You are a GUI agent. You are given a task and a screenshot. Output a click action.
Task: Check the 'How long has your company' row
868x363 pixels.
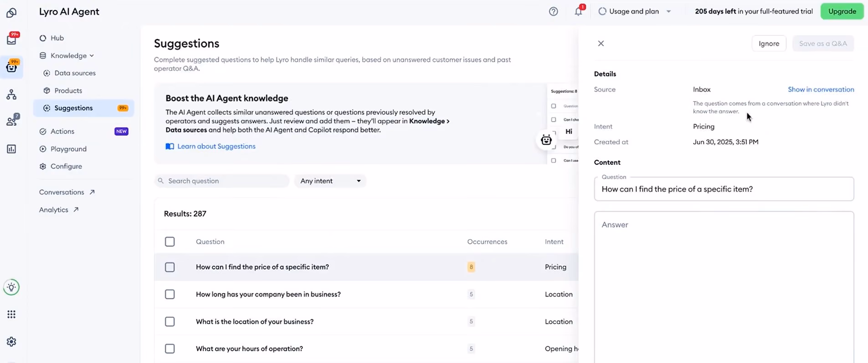[170, 294]
